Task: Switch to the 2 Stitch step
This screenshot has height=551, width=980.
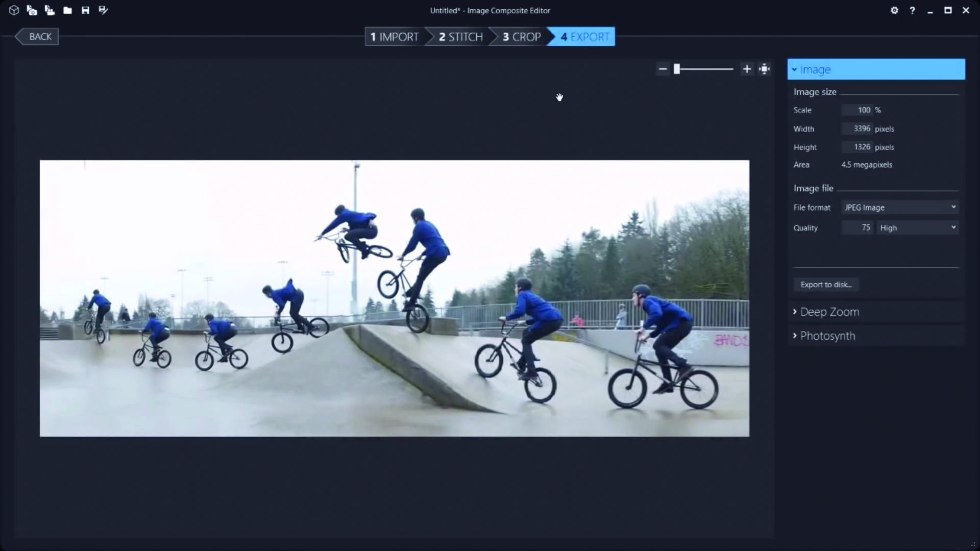Action: click(x=460, y=37)
